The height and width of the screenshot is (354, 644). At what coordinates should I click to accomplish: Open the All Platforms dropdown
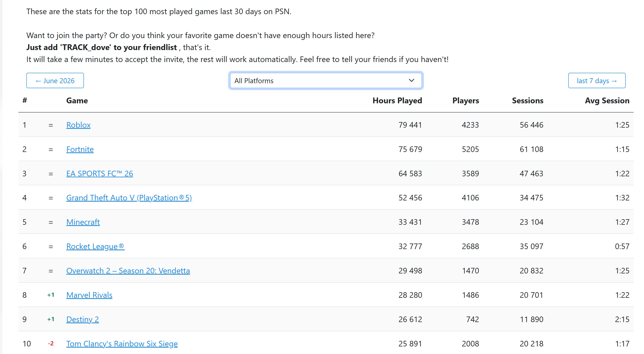coord(326,80)
